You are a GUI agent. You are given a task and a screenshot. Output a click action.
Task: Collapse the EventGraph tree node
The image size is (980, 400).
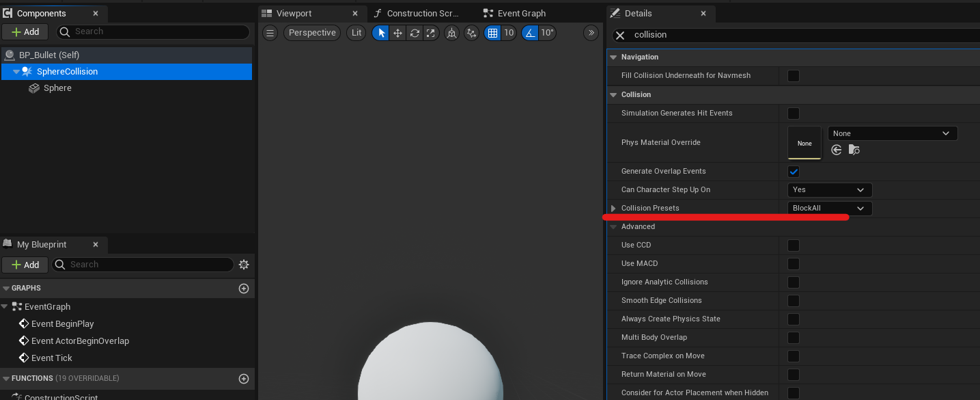5,307
